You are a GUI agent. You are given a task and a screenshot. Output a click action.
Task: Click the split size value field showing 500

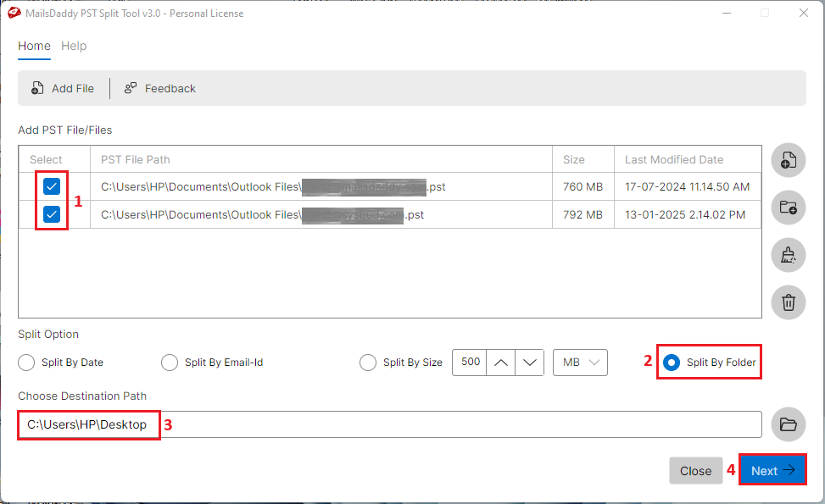click(470, 362)
